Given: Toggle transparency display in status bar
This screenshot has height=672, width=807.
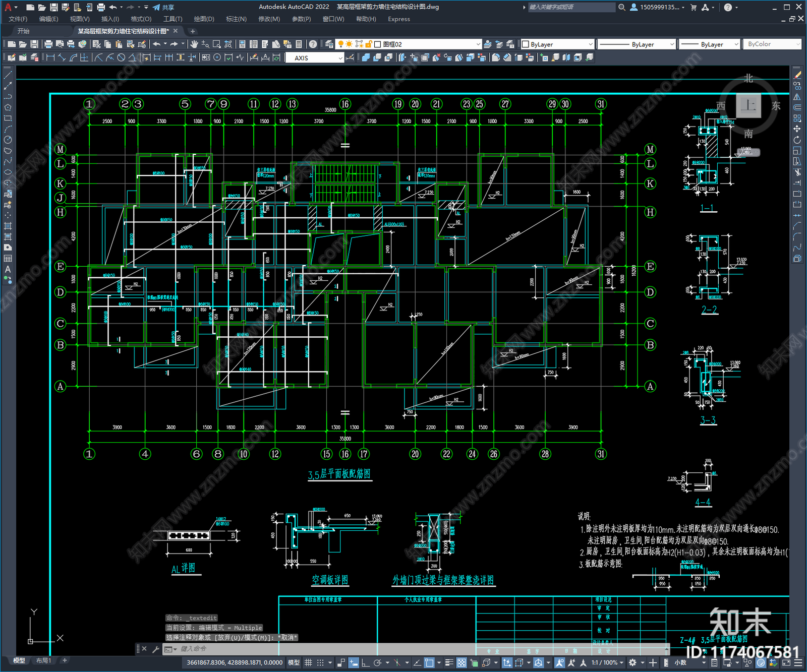Looking at the screenshot, I should click(462, 662).
